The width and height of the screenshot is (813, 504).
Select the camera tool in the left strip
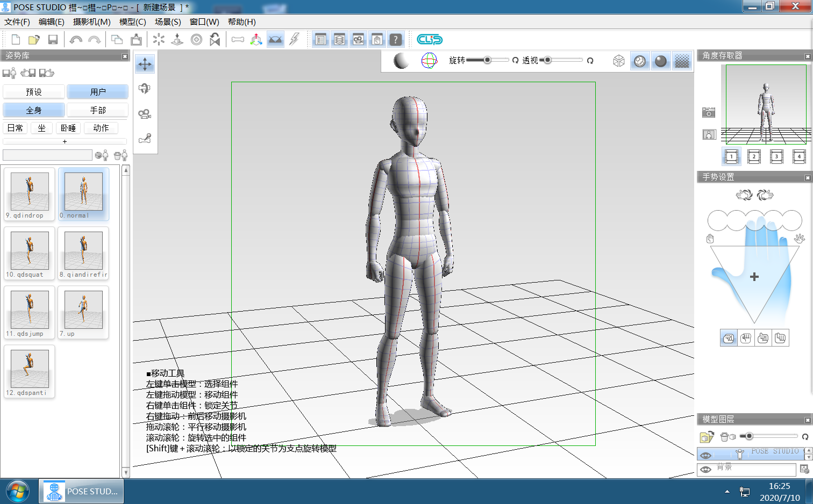(145, 114)
